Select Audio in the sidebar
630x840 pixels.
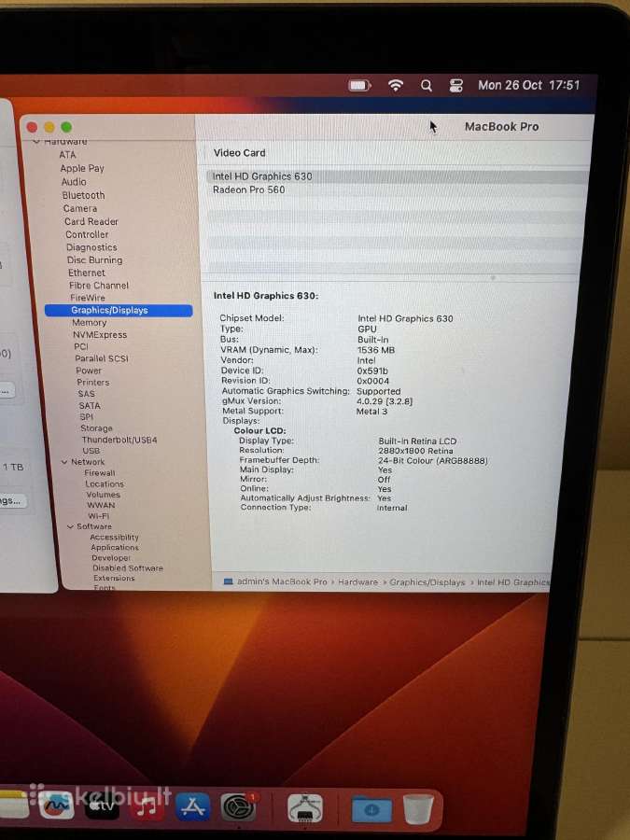click(74, 182)
